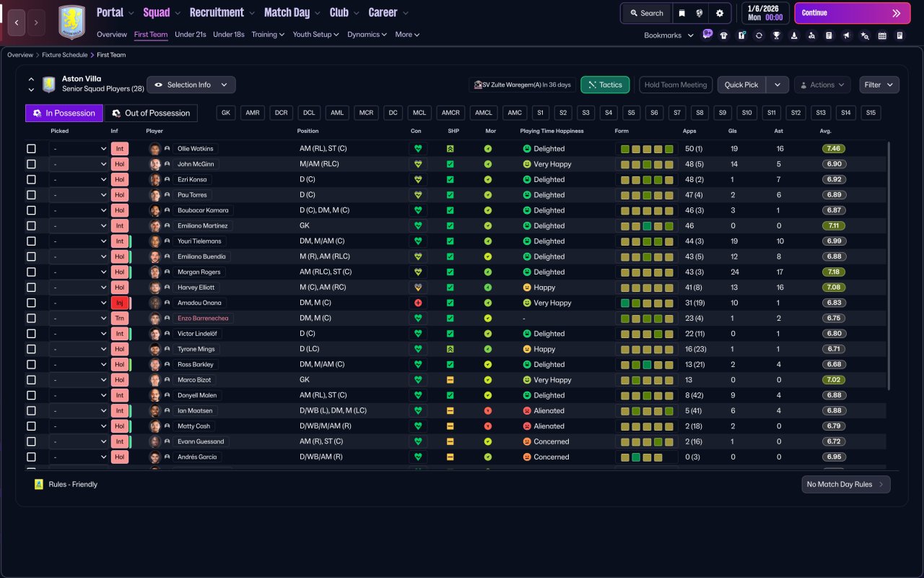The width and height of the screenshot is (924, 578).
Task: Expand the Training submenu
Action: pyautogui.click(x=268, y=35)
